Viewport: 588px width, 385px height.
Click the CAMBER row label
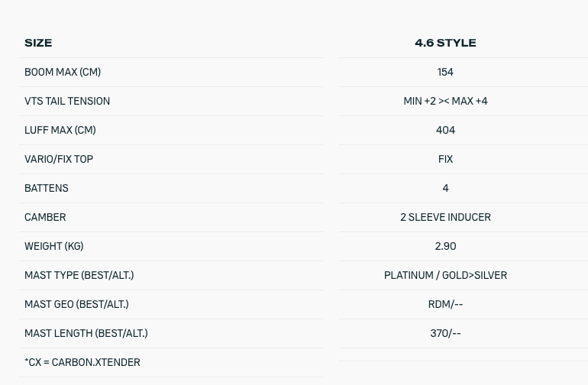(45, 217)
